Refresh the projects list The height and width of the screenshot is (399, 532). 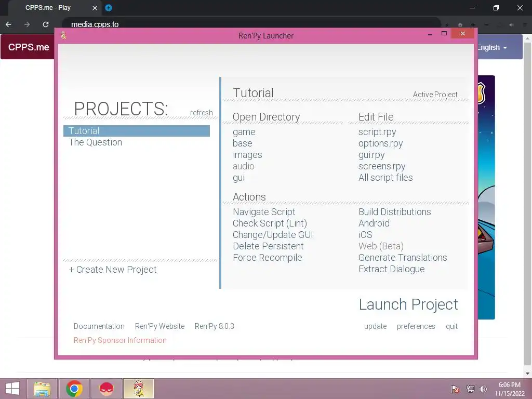pyautogui.click(x=201, y=113)
